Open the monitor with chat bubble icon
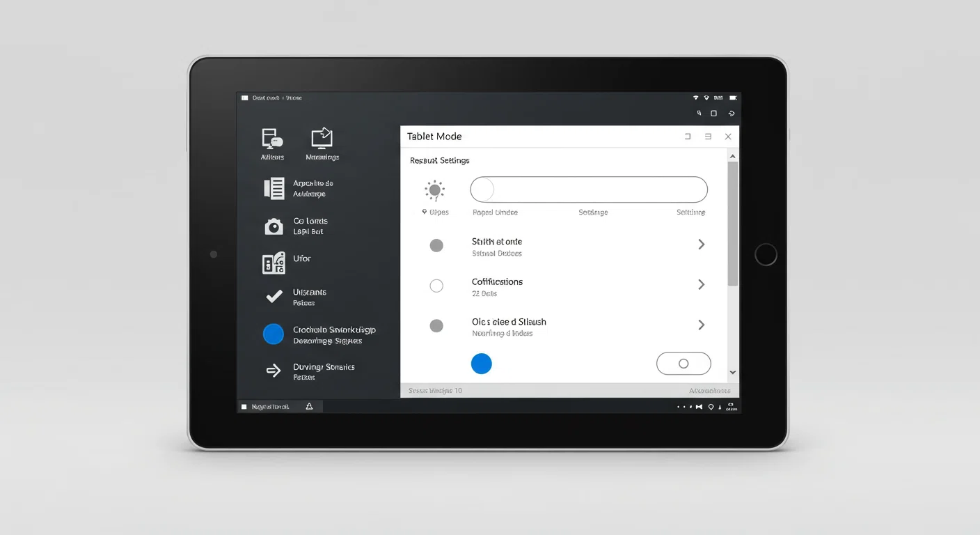Image resolution: width=980 pixels, height=535 pixels. (x=271, y=139)
